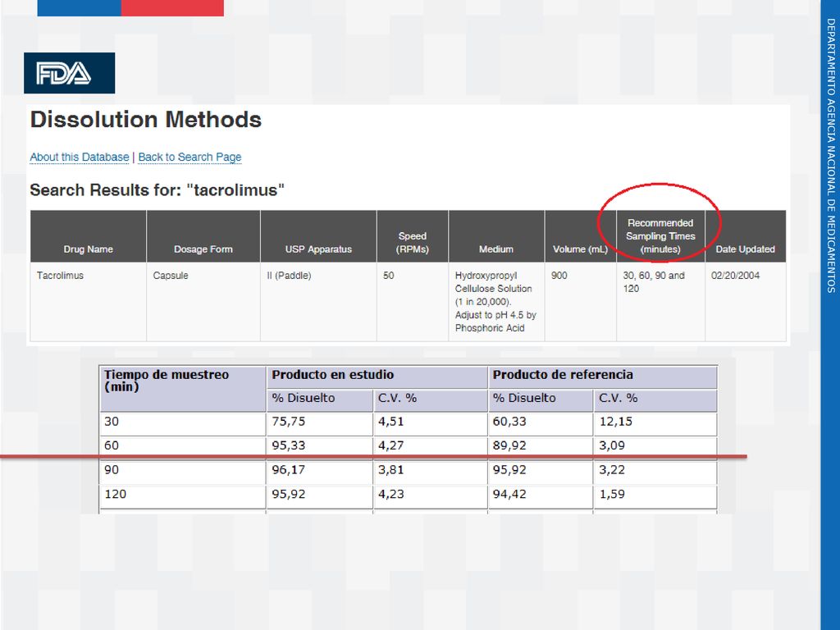
Task: Click C.V. % under Producto de referencia
Action: pos(655,400)
